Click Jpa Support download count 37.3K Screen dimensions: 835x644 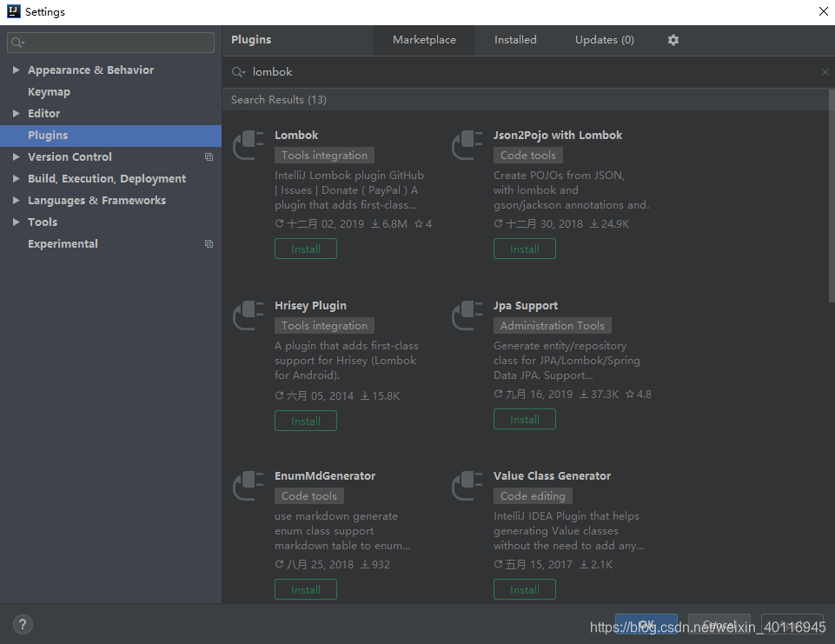coord(599,395)
